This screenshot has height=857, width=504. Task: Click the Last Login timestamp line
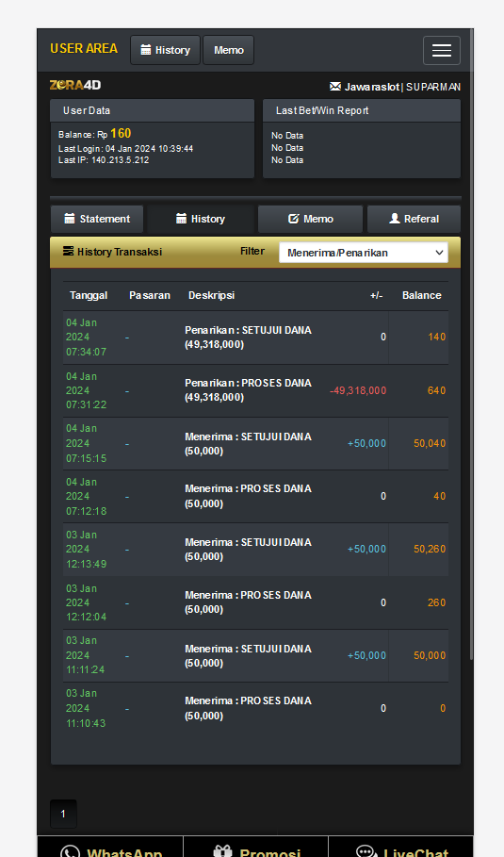pyautogui.click(x=125, y=149)
